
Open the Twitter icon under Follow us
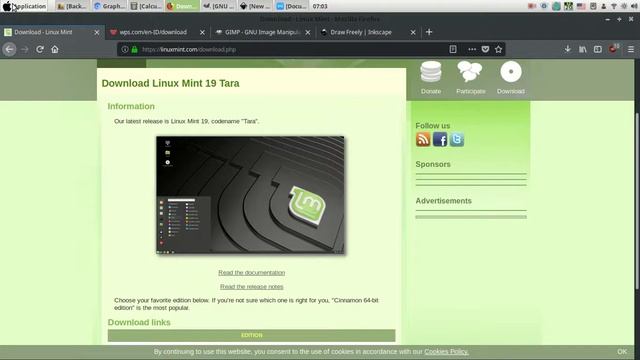(457, 139)
